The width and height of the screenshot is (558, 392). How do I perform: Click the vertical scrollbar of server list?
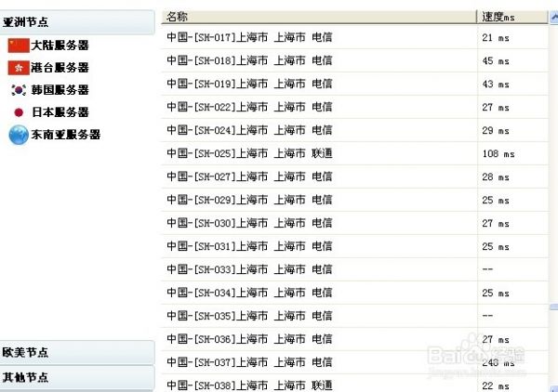click(x=552, y=186)
